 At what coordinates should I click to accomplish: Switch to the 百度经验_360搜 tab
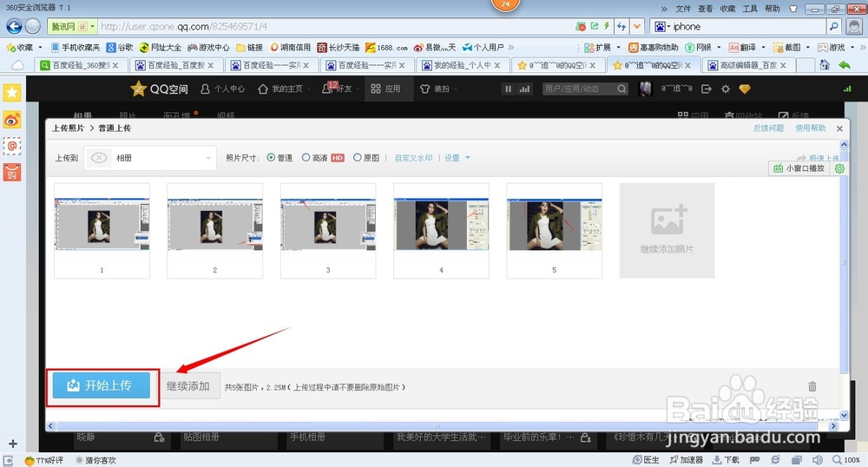coord(81,65)
